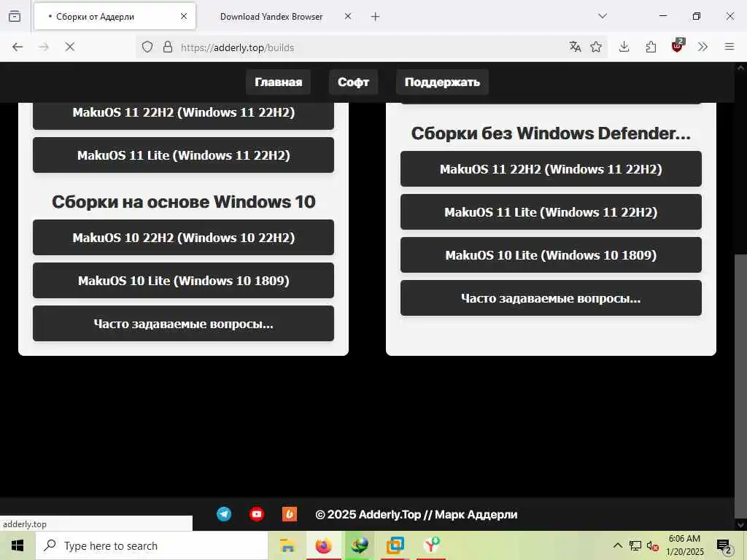Open right card Часто задаваемые вопросы

(551, 298)
